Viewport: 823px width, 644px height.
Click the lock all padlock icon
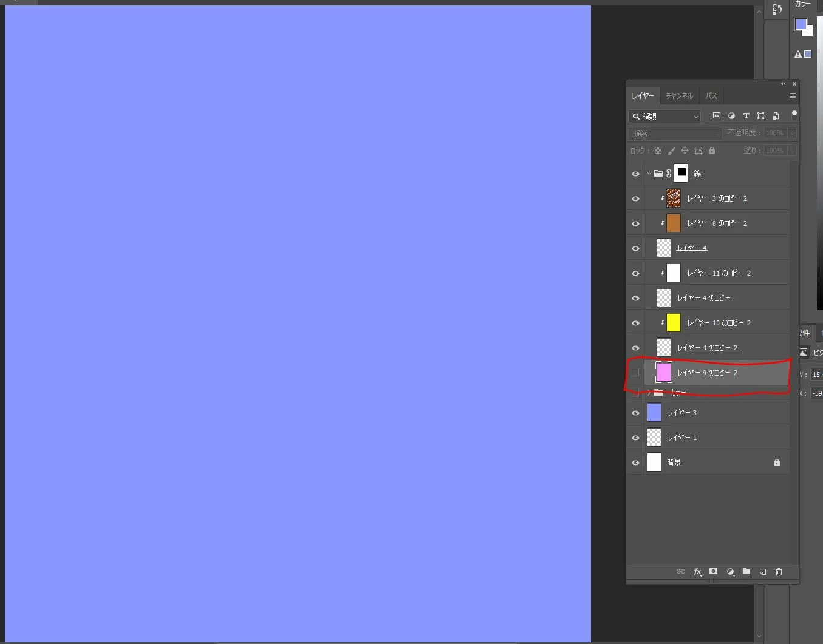(x=712, y=151)
